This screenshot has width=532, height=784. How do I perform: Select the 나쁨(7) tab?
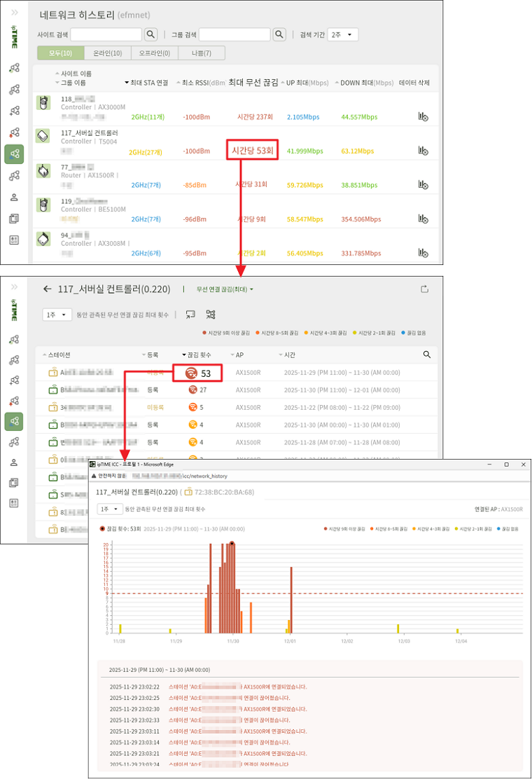pos(201,53)
